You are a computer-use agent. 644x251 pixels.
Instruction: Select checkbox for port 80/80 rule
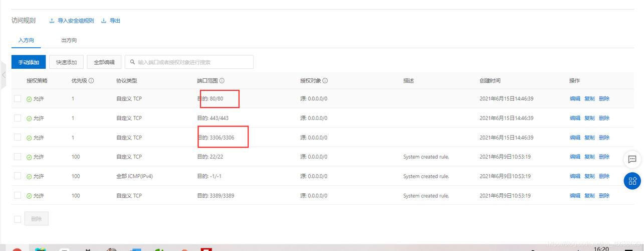click(x=18, y=98)
